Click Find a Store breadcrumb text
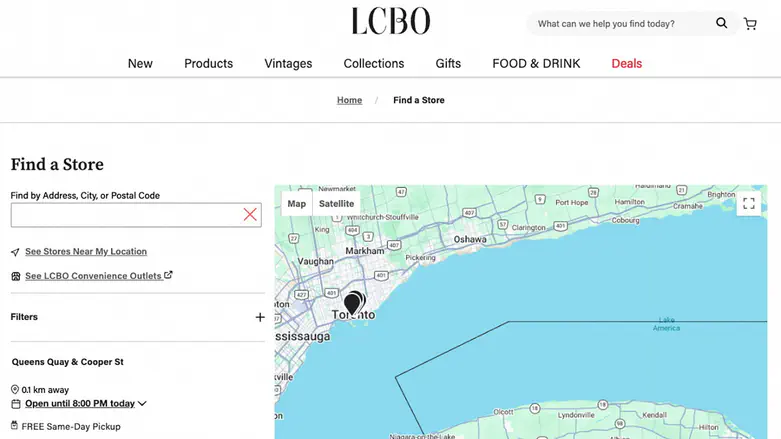Image resolution: width=781 pixels, height=439 pixels. coord(419,100)
